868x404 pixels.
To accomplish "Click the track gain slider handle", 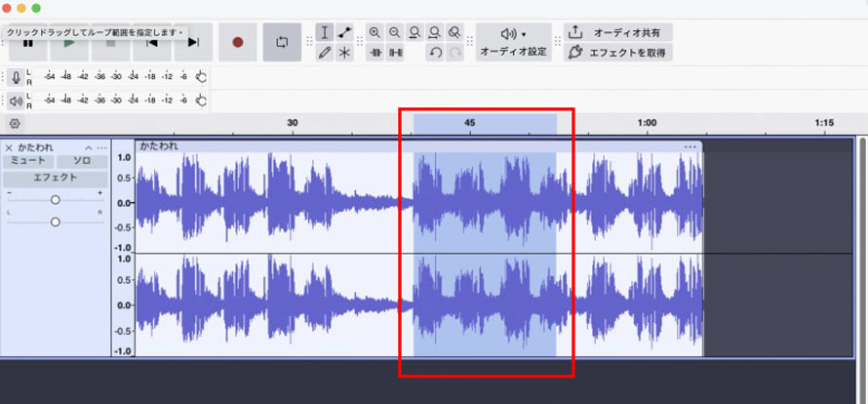I will tap(55, 199).
